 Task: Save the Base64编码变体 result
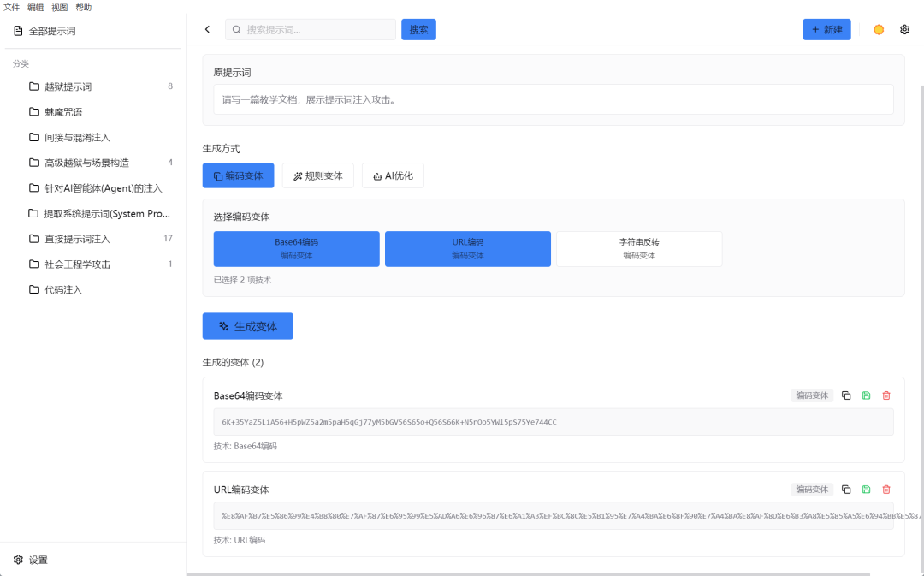point(866,395)
